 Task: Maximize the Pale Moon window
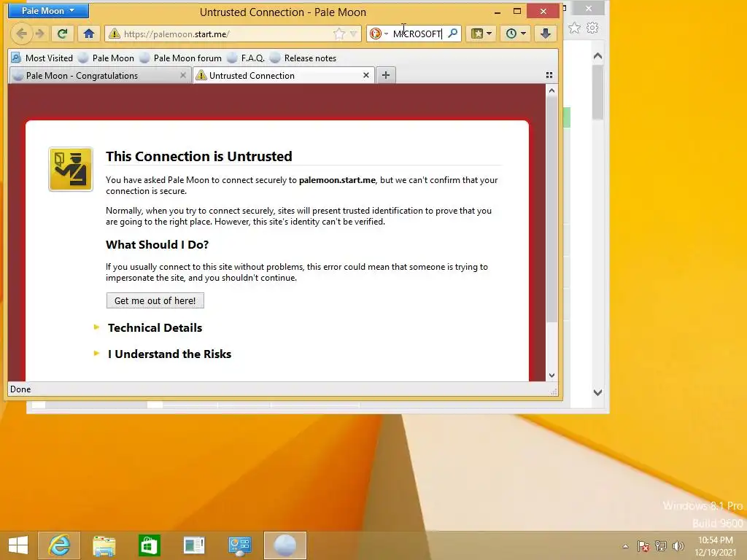(x=517, y=12)
